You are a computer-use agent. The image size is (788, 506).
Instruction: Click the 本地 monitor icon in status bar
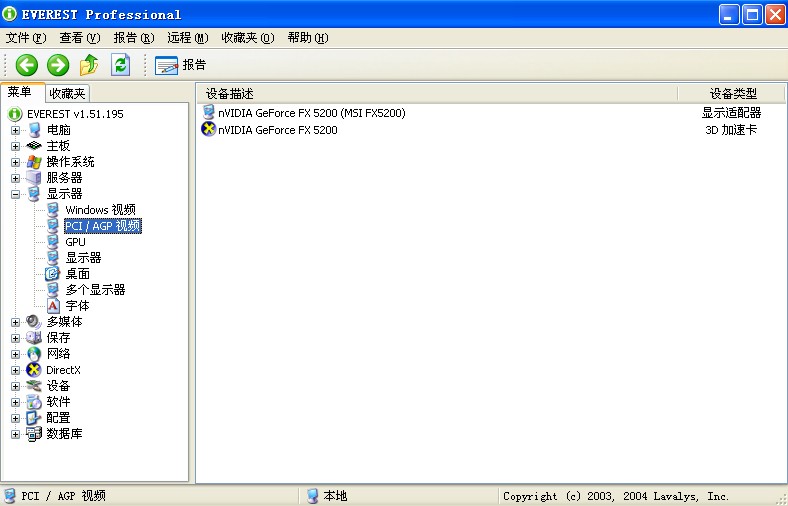(x=313, y=496)
